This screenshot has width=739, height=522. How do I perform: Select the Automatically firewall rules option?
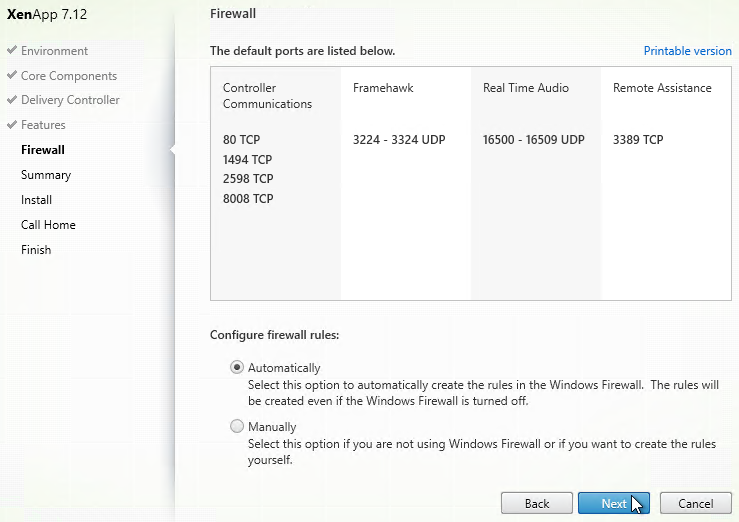(237, 367)
